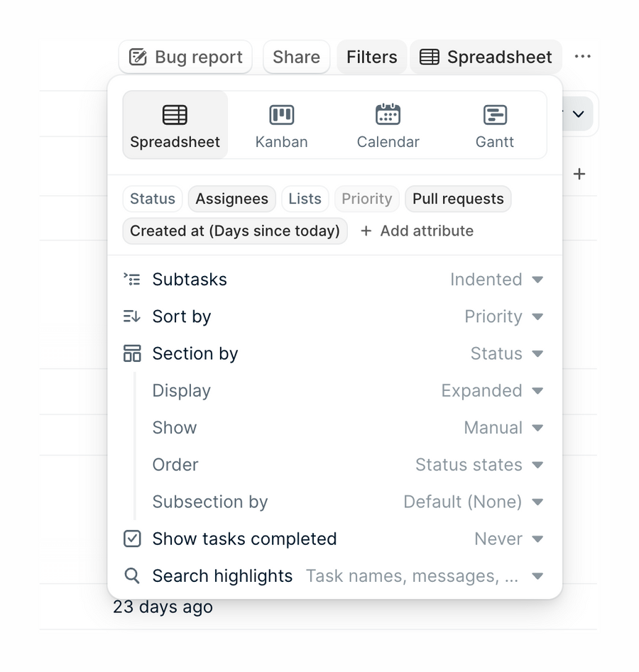
Task: Click the Sort by icon
Action: (x=132, y=316)
